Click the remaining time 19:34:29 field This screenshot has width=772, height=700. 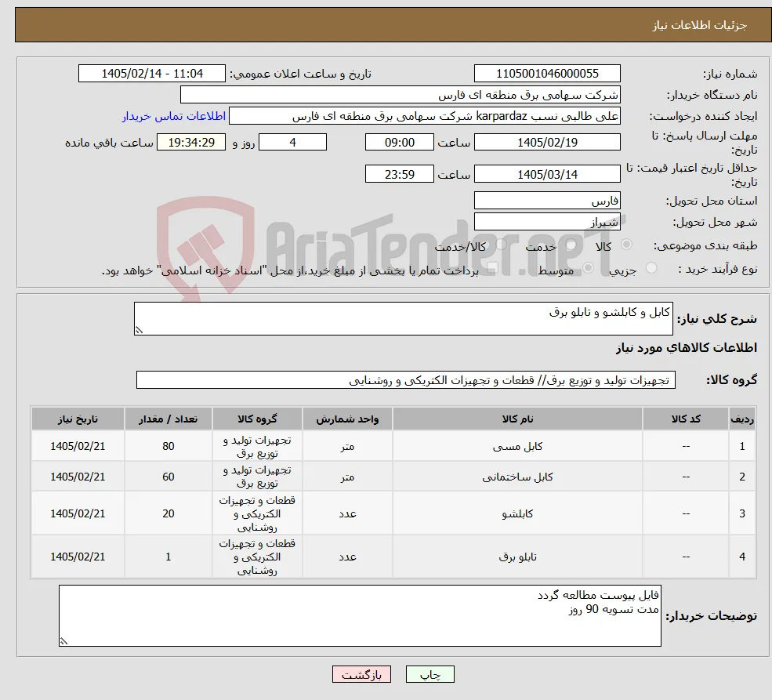(191, 142)
